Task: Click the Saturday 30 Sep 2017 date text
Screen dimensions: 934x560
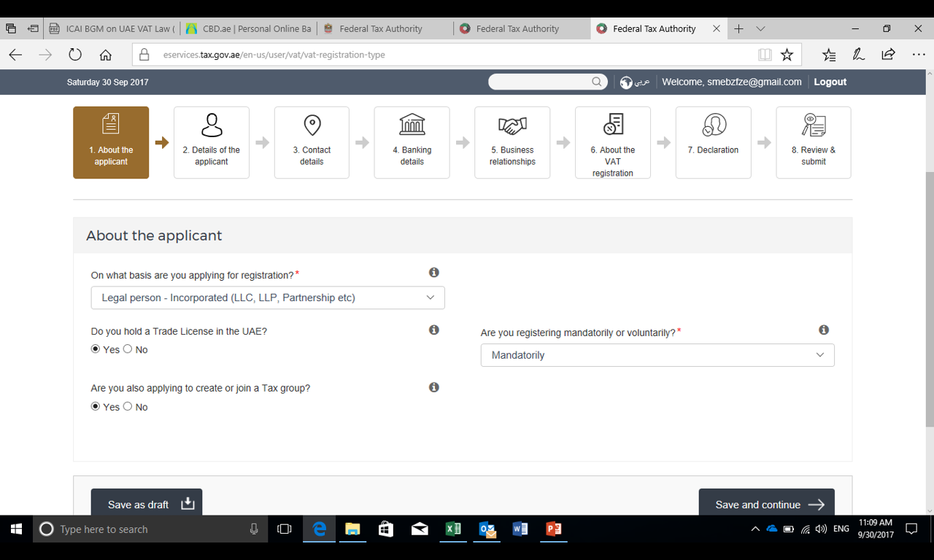Action: [x=108, y=82]
